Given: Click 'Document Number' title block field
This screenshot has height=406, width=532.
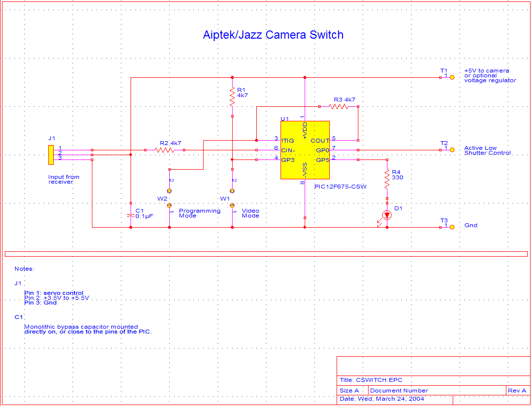Looking at the screenshot, I should 399,391.
